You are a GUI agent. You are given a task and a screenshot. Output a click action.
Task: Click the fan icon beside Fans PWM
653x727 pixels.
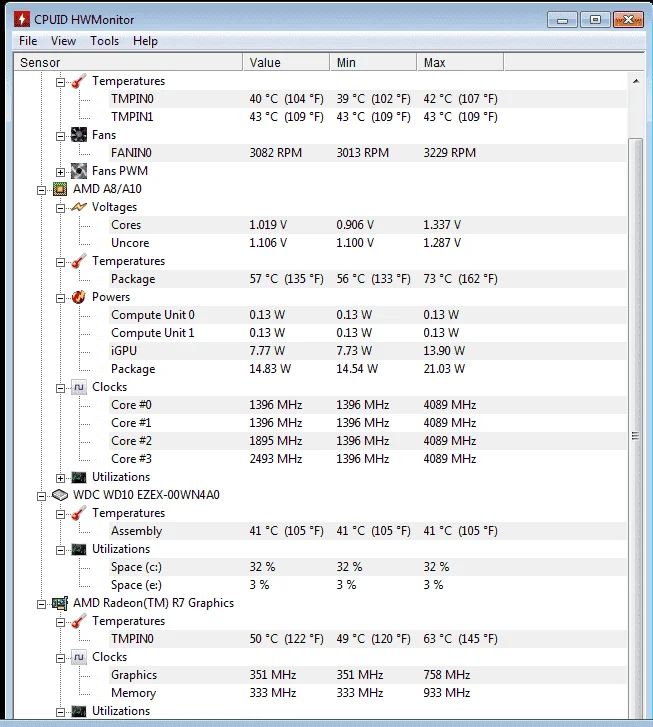[x=79, y=171]
